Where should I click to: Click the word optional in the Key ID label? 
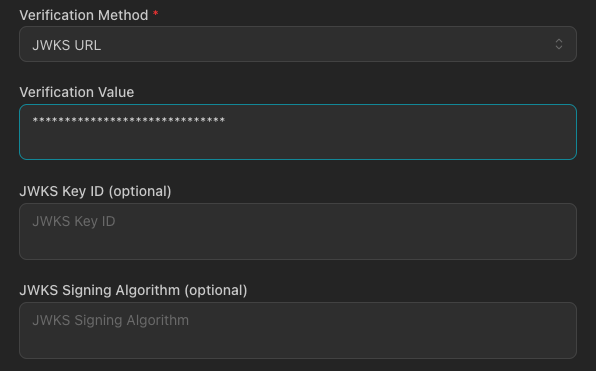pos(140,191)
